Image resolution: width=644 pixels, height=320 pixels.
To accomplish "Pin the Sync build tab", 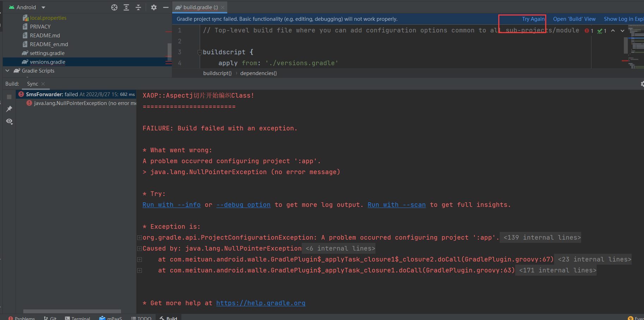I will point(9,109).
